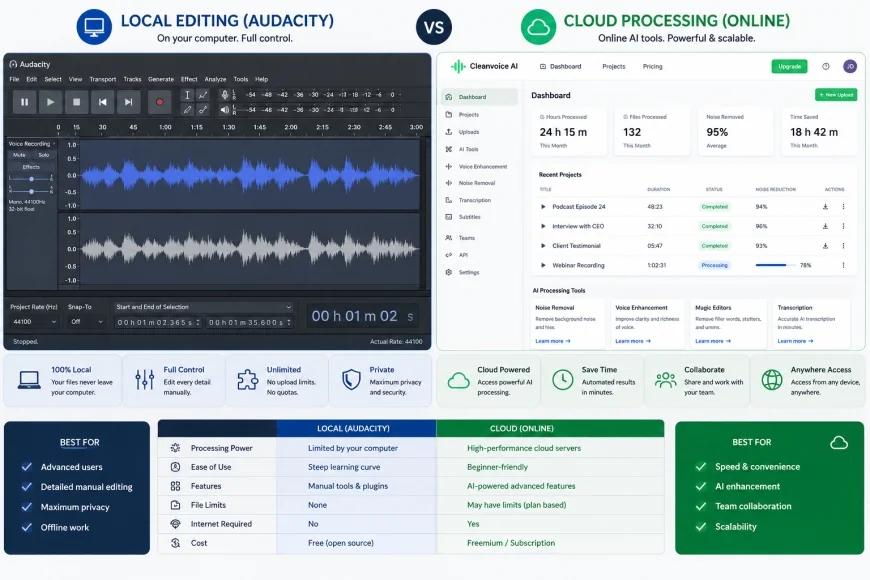Open the File menu in Audacity

tap(14, 79)
